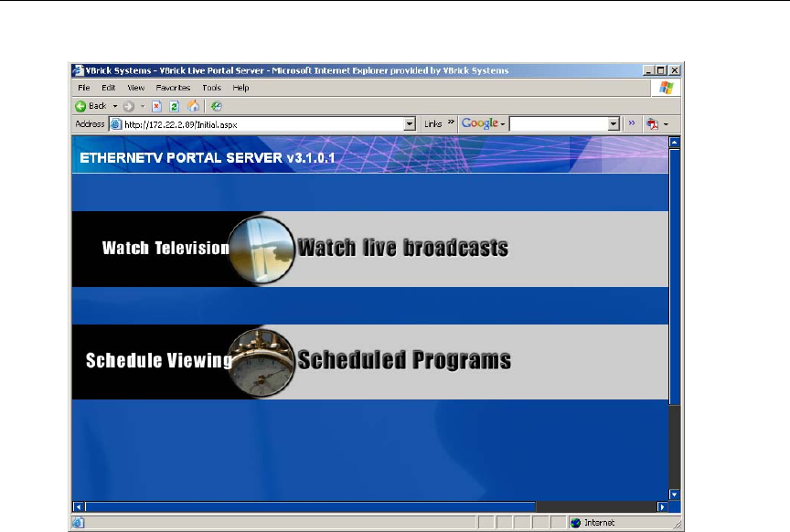790x532 pixels.
Task: Open the Back button history dropdown arrow
Action: (115, 106)
